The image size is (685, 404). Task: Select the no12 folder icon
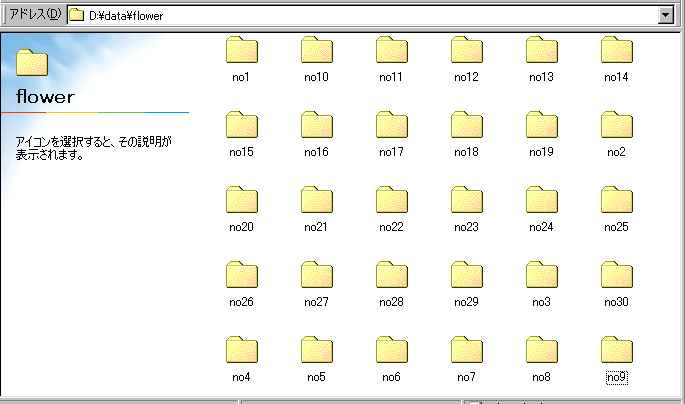pos(467,50)
